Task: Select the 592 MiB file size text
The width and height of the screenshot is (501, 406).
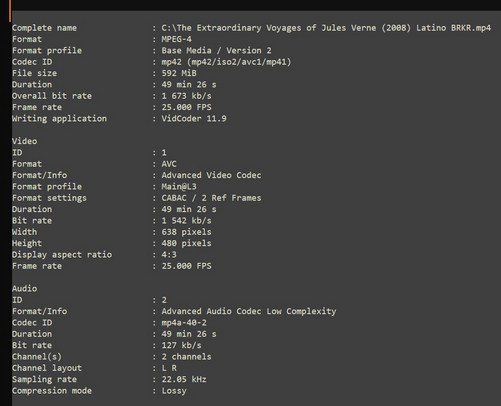Action: click(x=179, y=73)
